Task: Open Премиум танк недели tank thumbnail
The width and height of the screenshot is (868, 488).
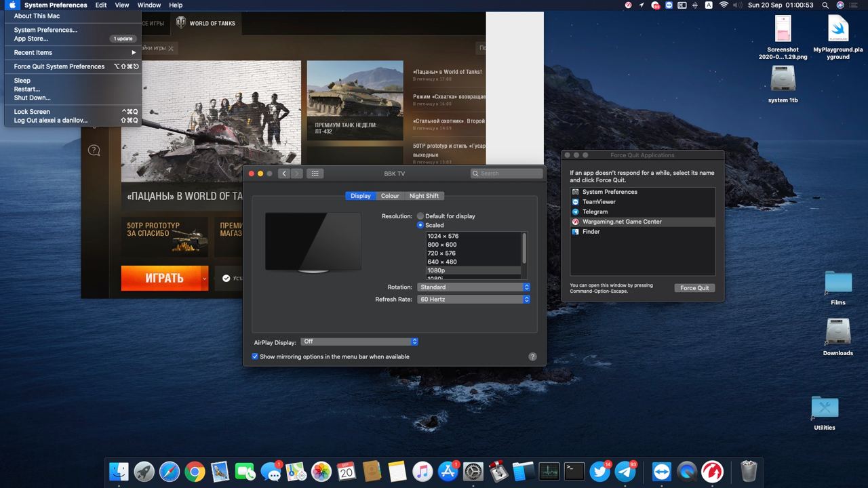Action: pyautogui.click(x=355, y=100)
